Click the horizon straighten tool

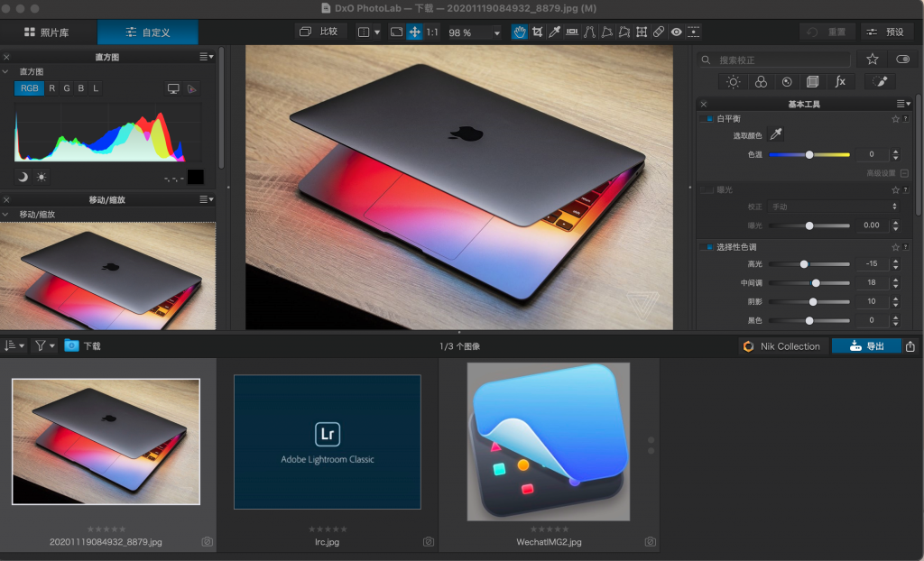click(572, 32)
